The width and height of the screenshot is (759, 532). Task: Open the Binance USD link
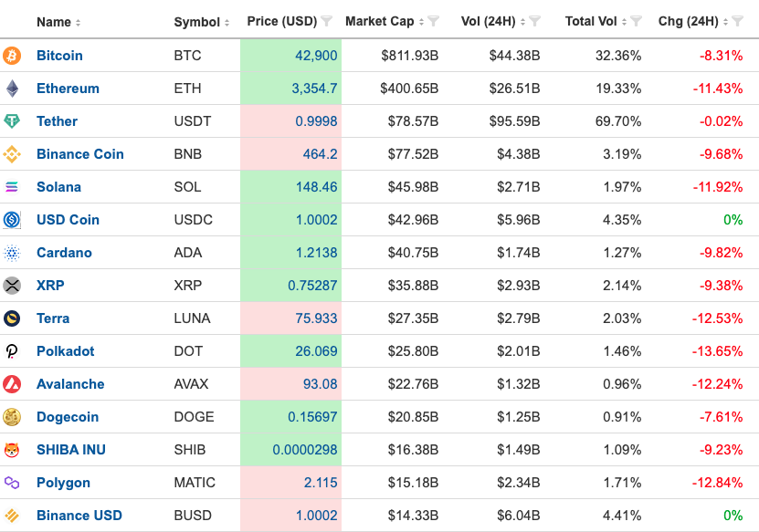point(79,516)
